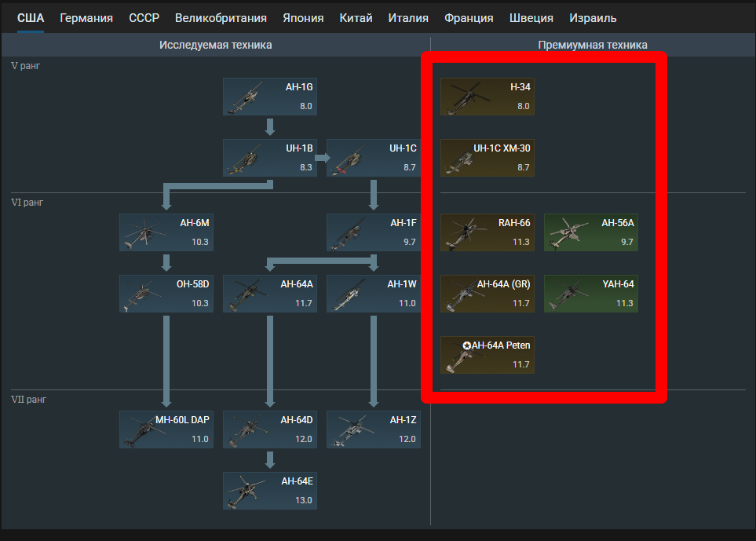Image resolution: width=756 pixels, height=541 pixels.
Task: Open the H-34 premium helicopter
Action: [x=487, y=97]
